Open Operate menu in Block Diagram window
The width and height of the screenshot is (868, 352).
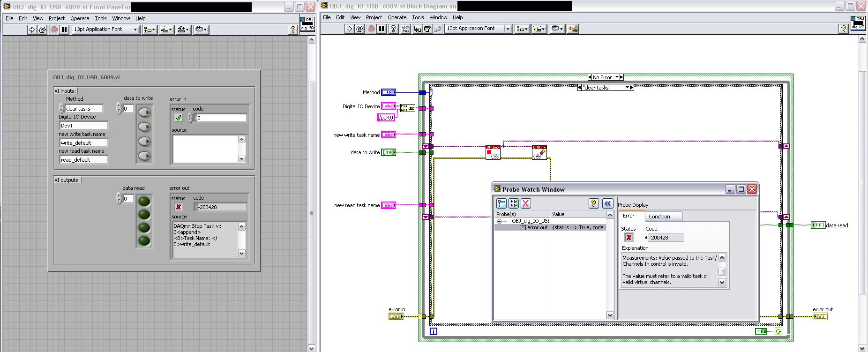coord(397,17)
